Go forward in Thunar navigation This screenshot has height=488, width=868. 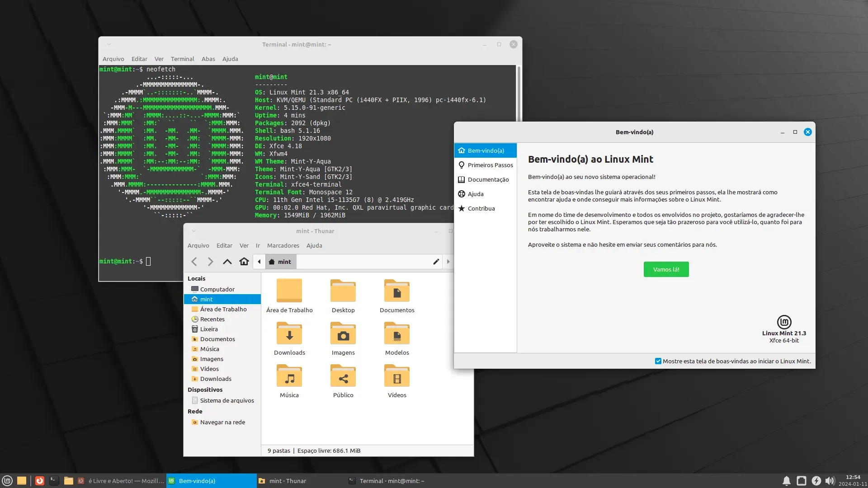click(210, 262)
